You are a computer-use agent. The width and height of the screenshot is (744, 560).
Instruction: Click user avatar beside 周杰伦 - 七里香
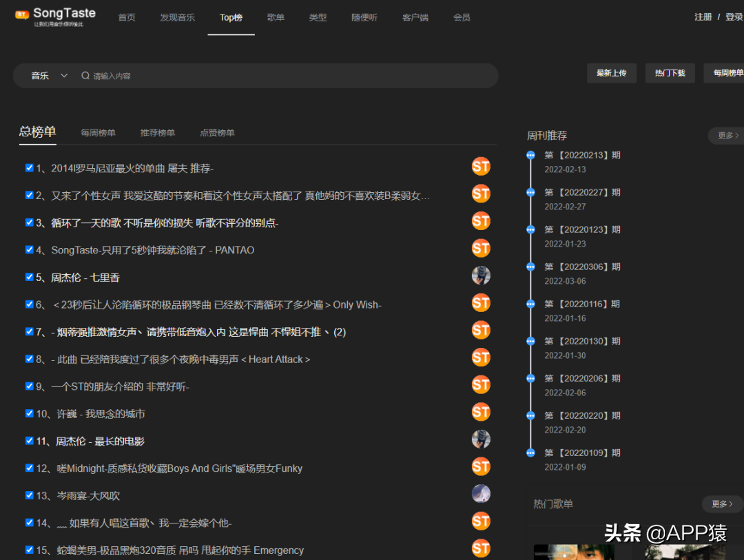tap(481, 276)
